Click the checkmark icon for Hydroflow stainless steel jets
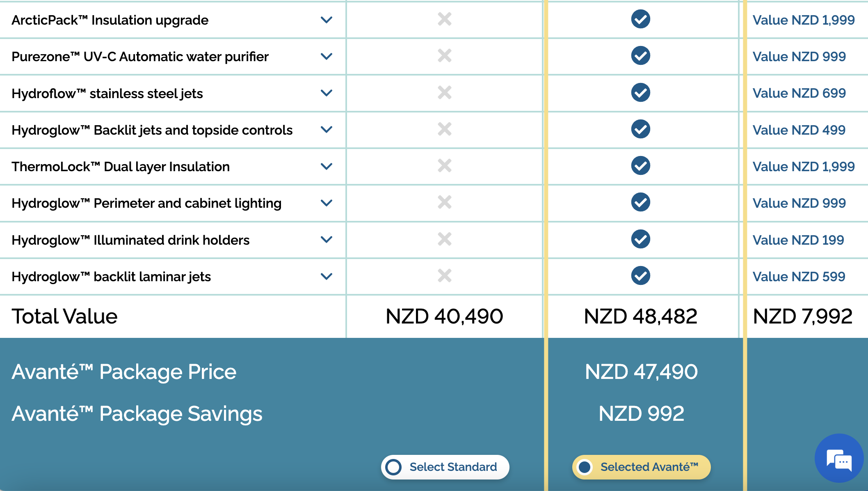Viewport: 868px width, 491px height. point(641,93)
